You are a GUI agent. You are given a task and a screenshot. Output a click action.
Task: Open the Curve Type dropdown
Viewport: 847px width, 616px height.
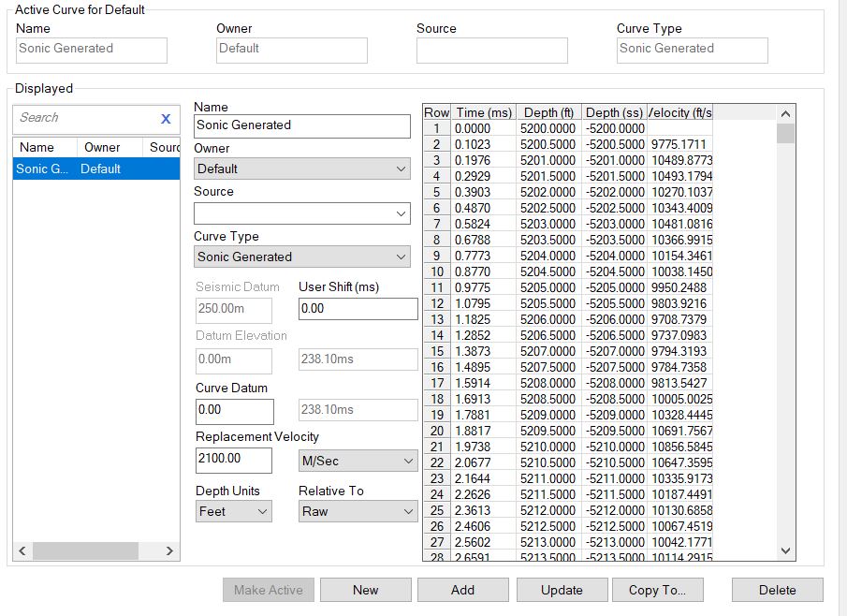(x=301, y=257)
